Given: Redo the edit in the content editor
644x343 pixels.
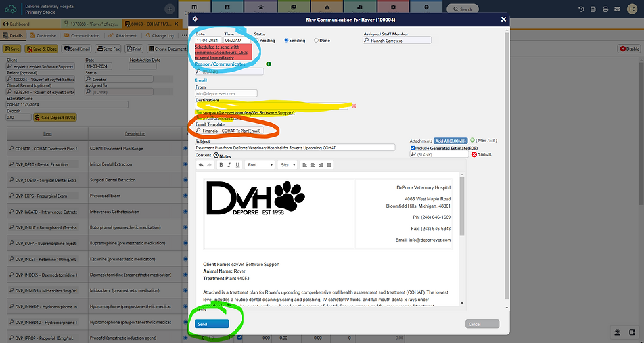Looking at the screenshot, I should point(209,165).
